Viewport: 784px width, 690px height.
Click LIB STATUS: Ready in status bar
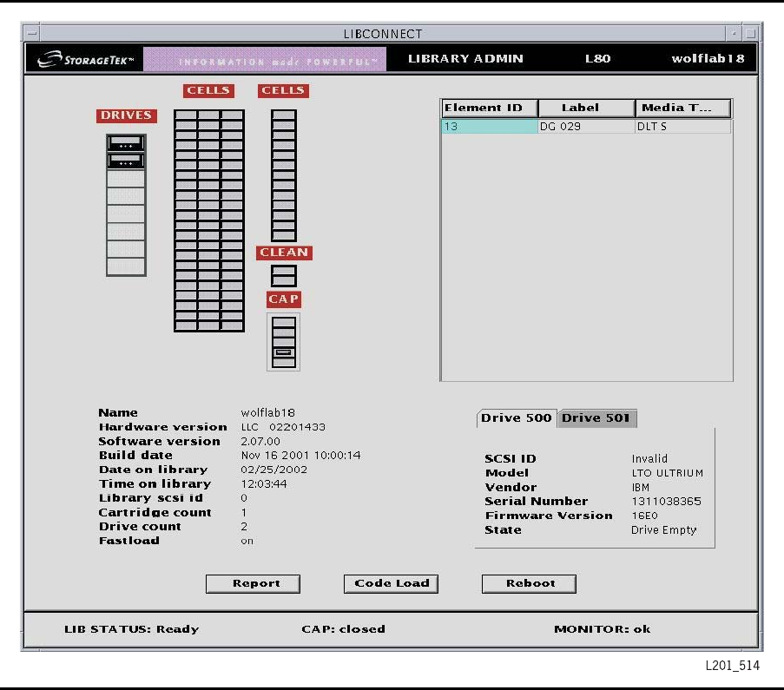tap(131, 629)
